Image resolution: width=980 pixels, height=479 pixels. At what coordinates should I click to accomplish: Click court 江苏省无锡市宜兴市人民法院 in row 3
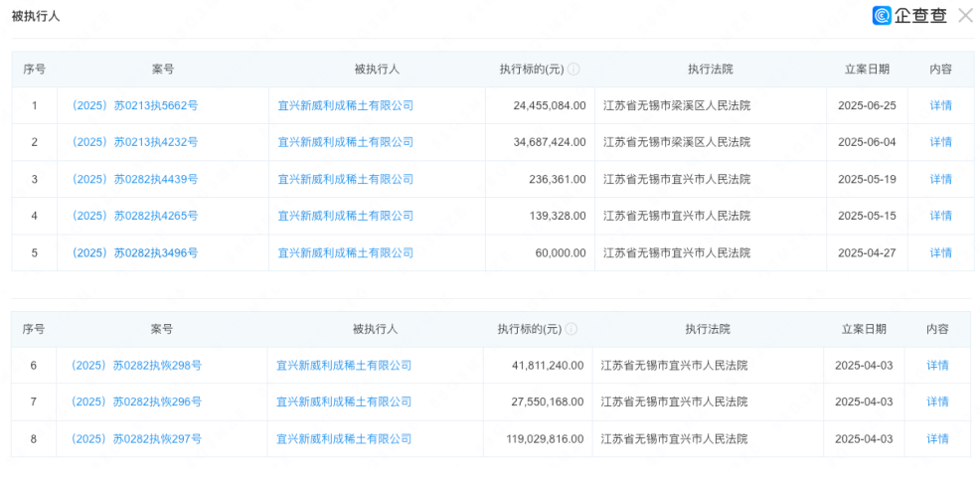click(677, 179)
